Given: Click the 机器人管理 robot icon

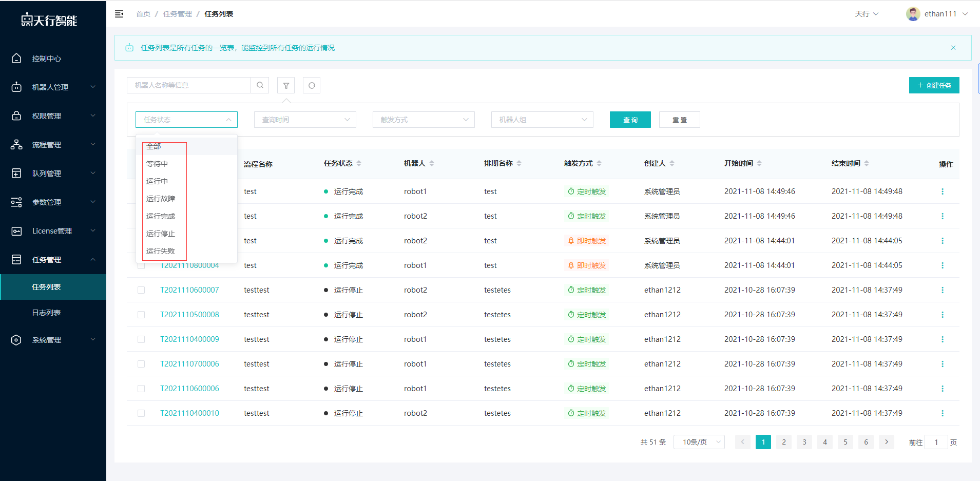Looking at the screenshot, I should click(x=16, y=87).
